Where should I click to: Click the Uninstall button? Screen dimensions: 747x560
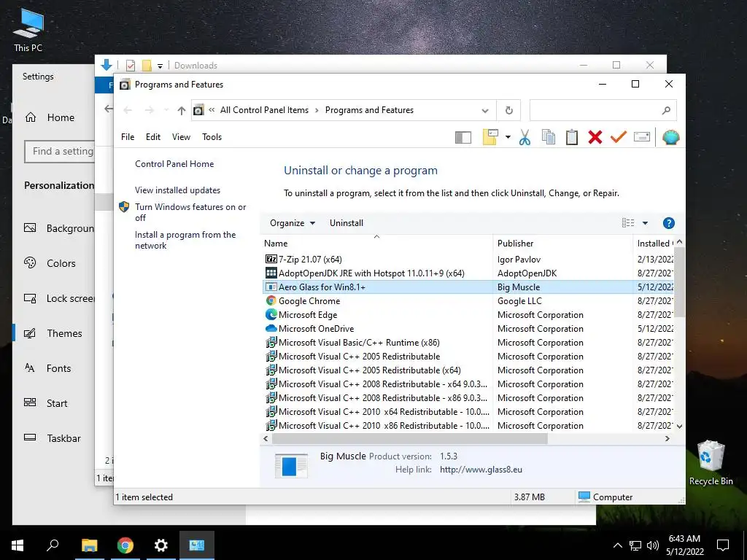347,223
